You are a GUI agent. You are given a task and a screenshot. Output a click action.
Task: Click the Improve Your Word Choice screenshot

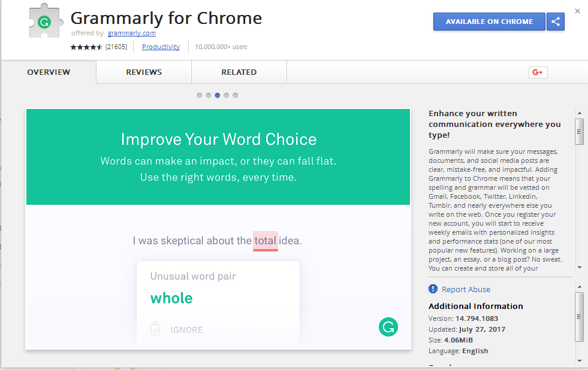(x=218, y=229)
